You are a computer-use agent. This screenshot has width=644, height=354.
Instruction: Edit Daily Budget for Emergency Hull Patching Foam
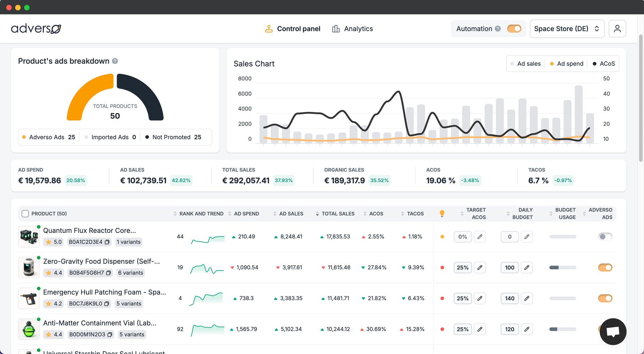pyautogui.click(x=527, y=298)
